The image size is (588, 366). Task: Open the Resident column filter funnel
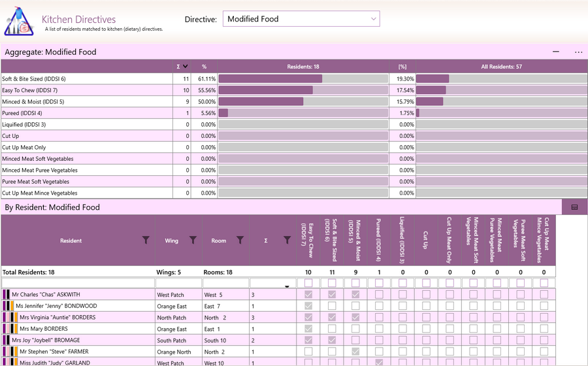[x=146, y=240]
